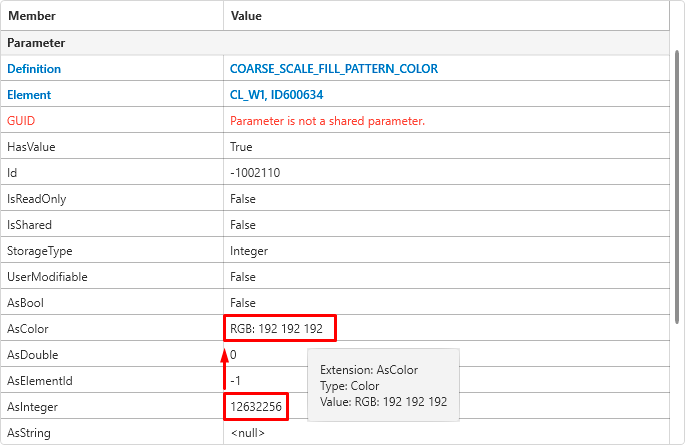Click the Definition member label
This screenshot has height=445, width=686.
(x=34, y=69)
